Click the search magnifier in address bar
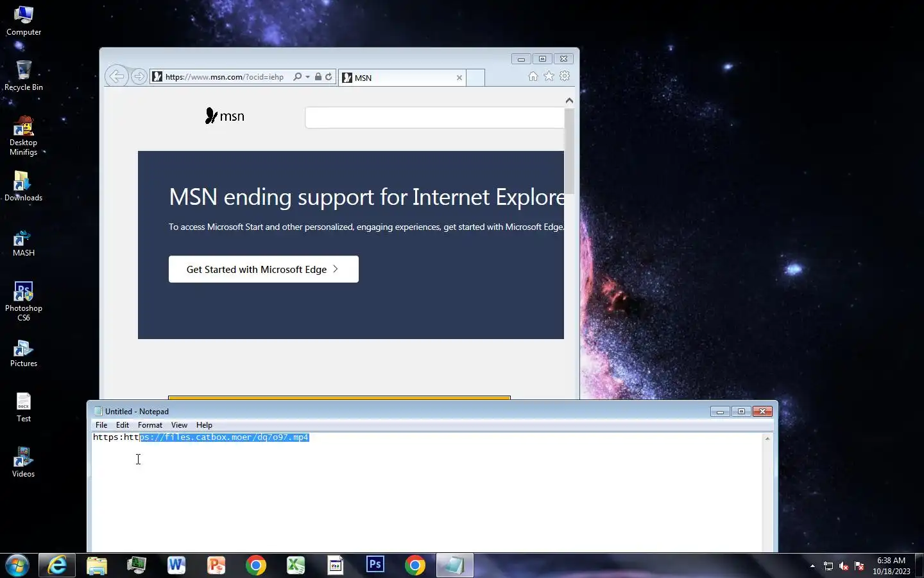 [297, 76]
